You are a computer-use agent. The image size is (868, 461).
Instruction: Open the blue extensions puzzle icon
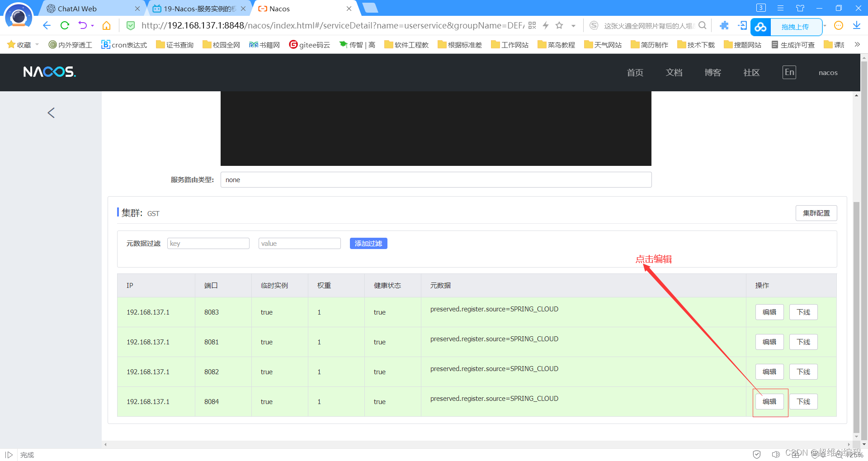pos(724,25)
